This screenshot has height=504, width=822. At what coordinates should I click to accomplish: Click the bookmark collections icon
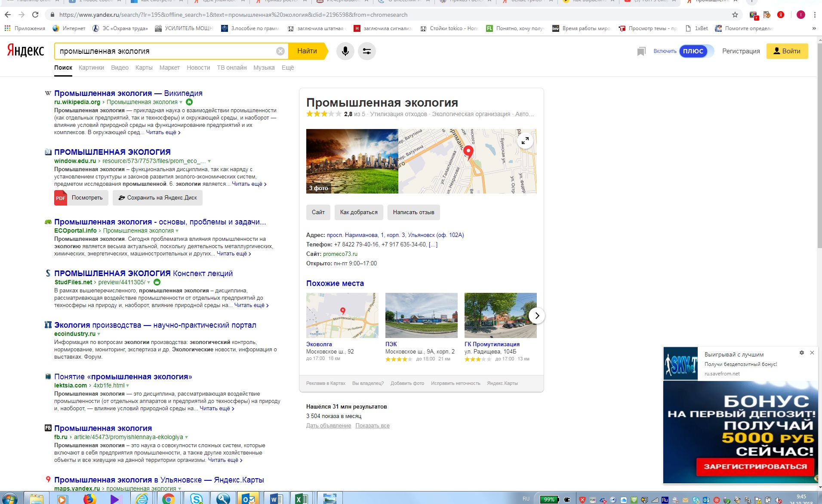coord(641,52)
